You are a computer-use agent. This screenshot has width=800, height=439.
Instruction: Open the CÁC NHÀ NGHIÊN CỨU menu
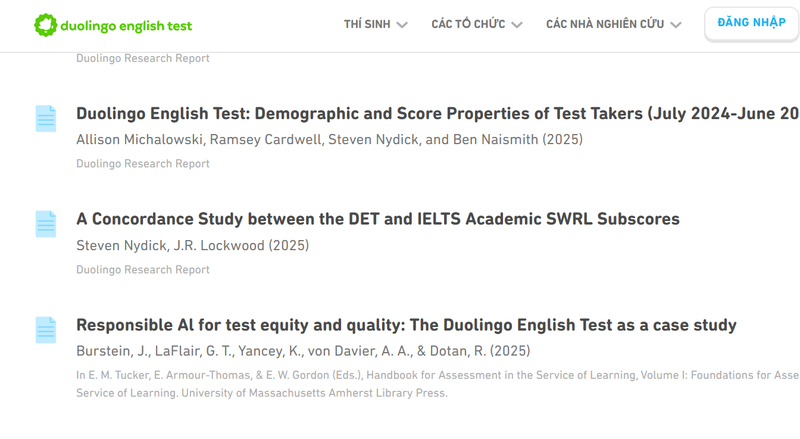[x=605, y=24]
